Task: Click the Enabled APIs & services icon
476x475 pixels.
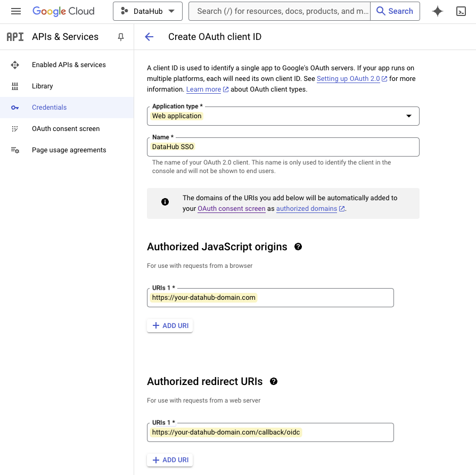Action: coord(15,64)
